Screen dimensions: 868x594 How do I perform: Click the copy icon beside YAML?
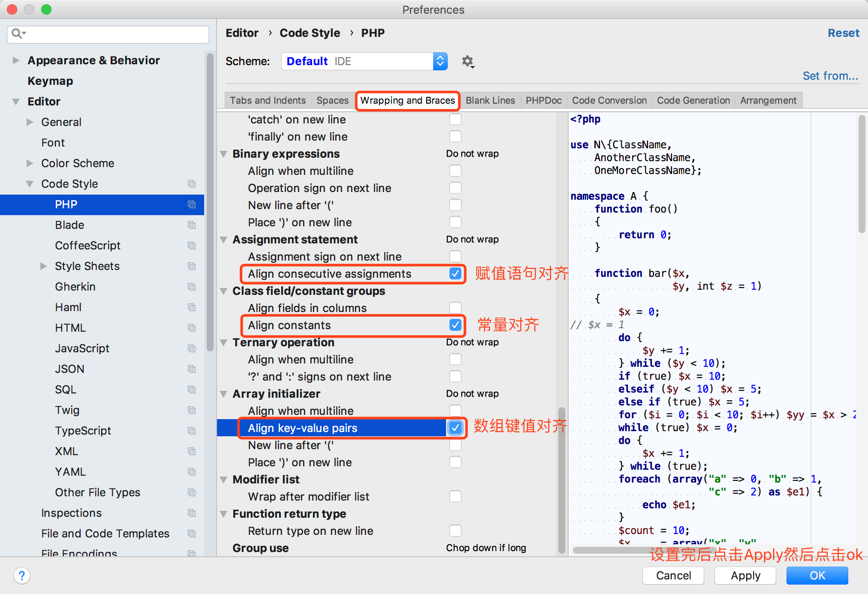192,472
